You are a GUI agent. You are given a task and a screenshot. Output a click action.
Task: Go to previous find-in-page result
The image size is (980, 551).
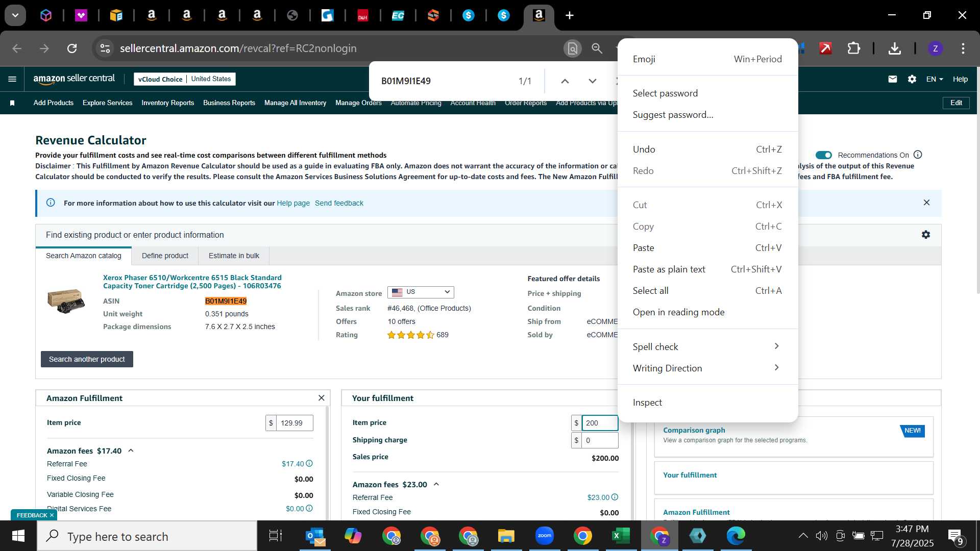pyautogui.click(x=565, y=81)
